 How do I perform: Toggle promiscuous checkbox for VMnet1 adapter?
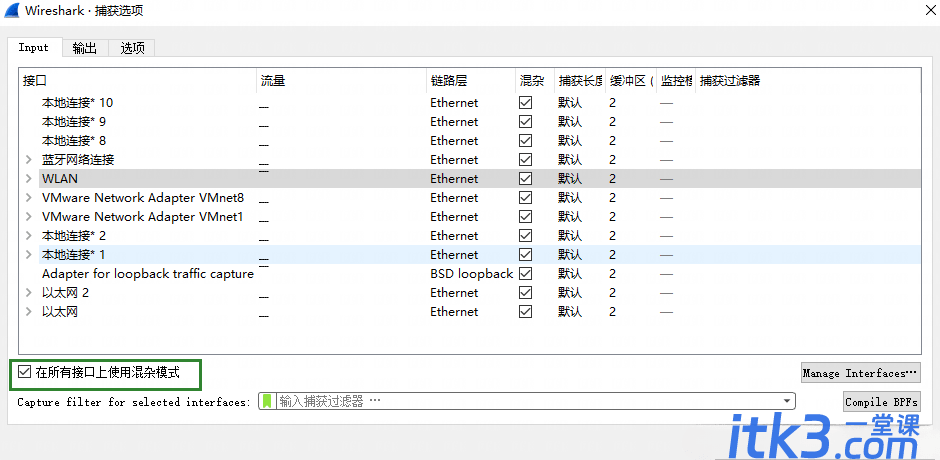[526, 217]
